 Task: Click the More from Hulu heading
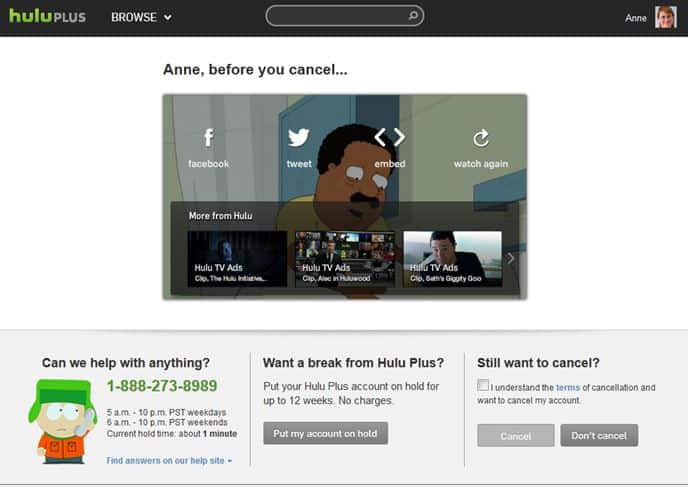pos(220,216)
